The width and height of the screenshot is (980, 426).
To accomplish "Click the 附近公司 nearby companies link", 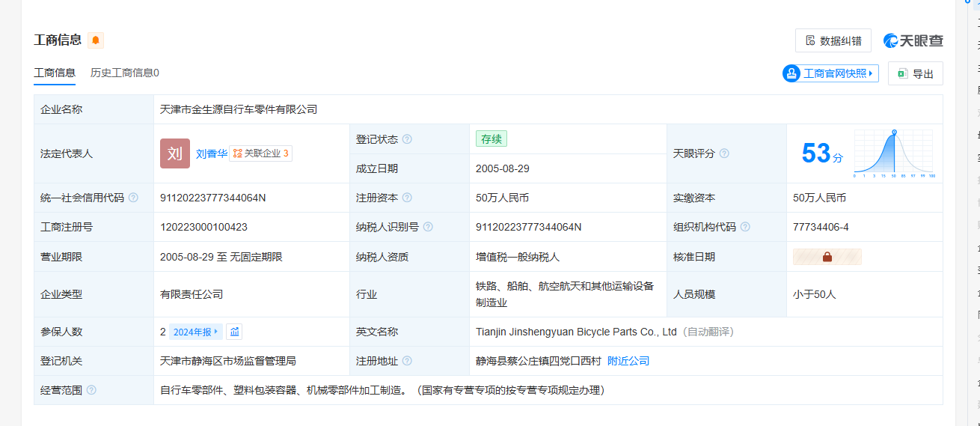I will (628, 361).
